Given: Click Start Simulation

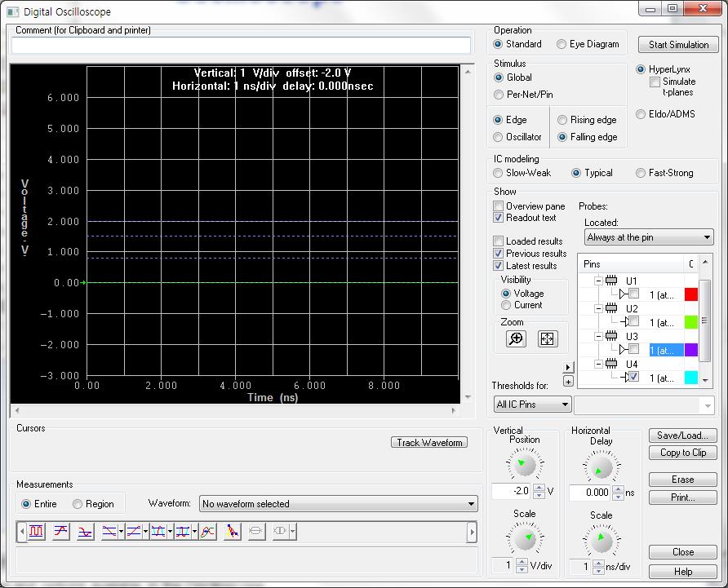Looking at the screenshot, I should coord(678,45).
